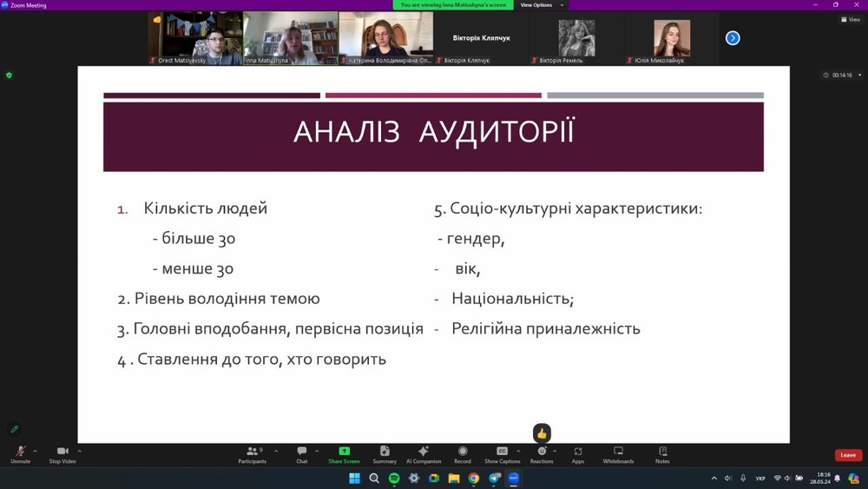Stop the video camera
The height and width of the screenshot is (489, 868).
62,454
